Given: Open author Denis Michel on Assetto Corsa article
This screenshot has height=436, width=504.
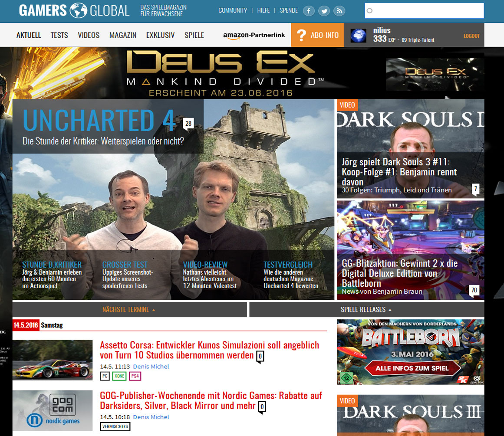Looking at the screenshot, I should pyautogui.click(x=151, y=367).
